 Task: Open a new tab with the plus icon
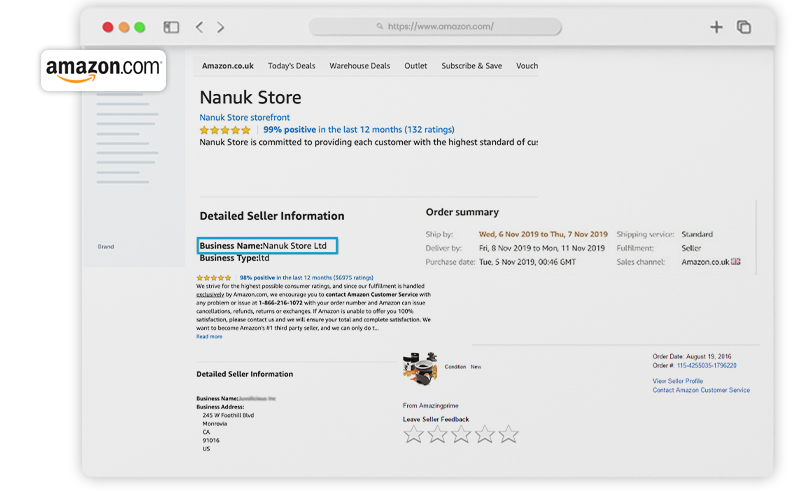click(x=716, y=27)
